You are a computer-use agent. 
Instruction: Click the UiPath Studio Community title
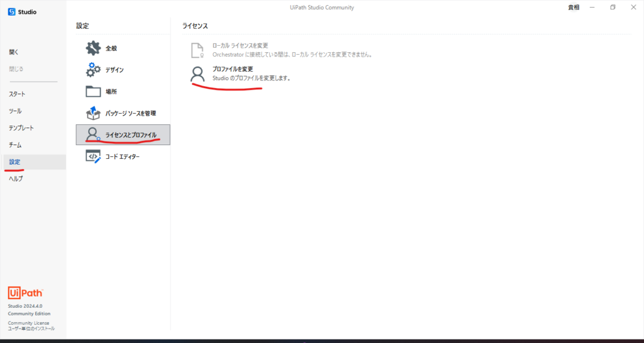tap(321, 8)
